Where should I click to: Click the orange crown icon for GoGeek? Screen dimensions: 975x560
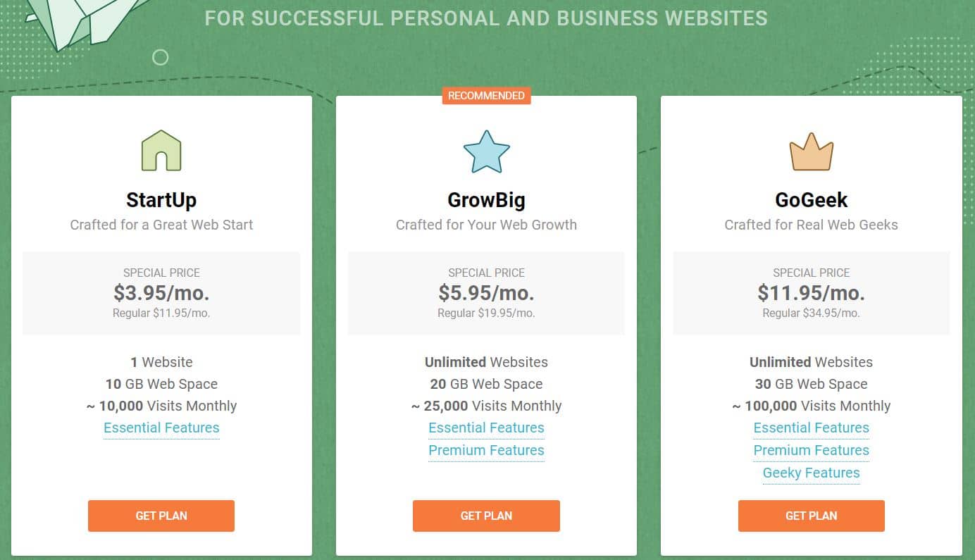[812, 151]
